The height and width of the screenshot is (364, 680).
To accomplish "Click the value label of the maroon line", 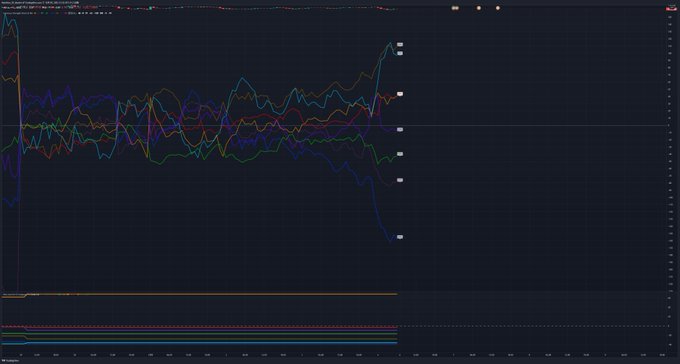I will tap(399, 180).
